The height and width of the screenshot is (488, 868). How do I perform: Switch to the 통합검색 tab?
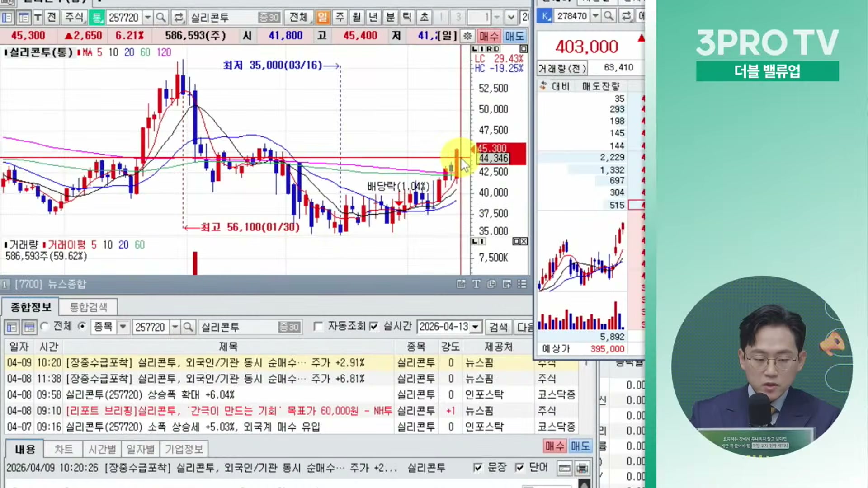pos(88,307)
